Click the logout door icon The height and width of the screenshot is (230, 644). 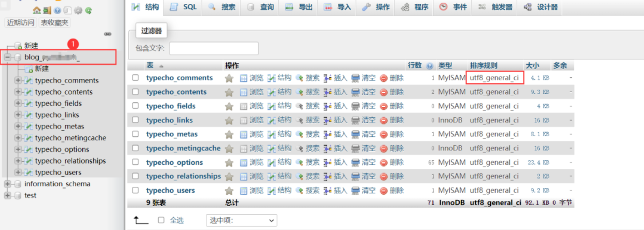click(47, 10)
